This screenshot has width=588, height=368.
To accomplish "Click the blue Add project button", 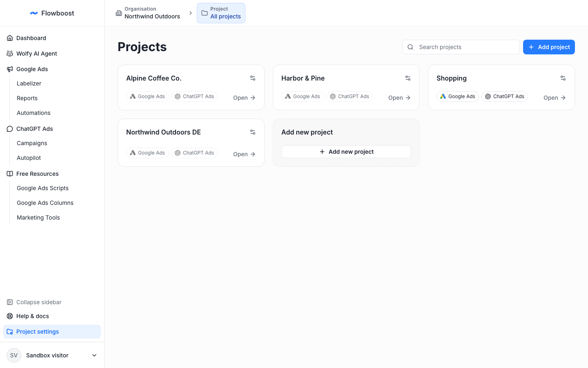I will [549, 47].
